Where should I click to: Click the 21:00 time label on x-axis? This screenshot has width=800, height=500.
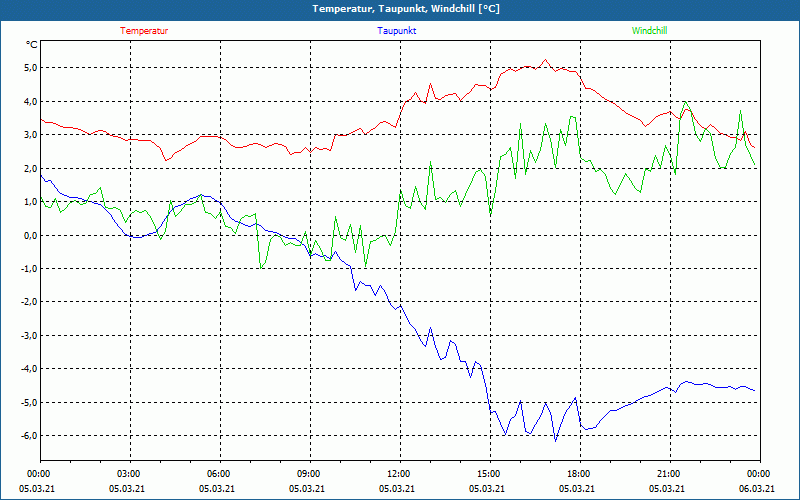(670, 474)
